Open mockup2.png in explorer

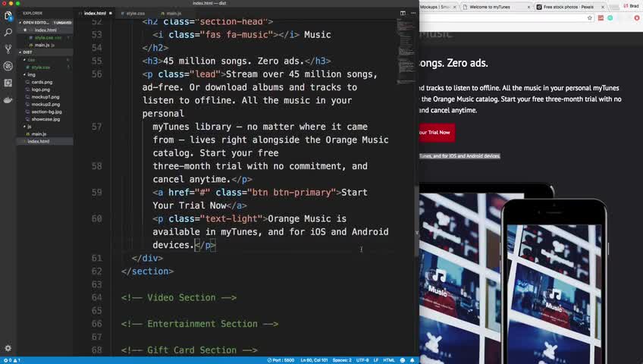[45, 104]
